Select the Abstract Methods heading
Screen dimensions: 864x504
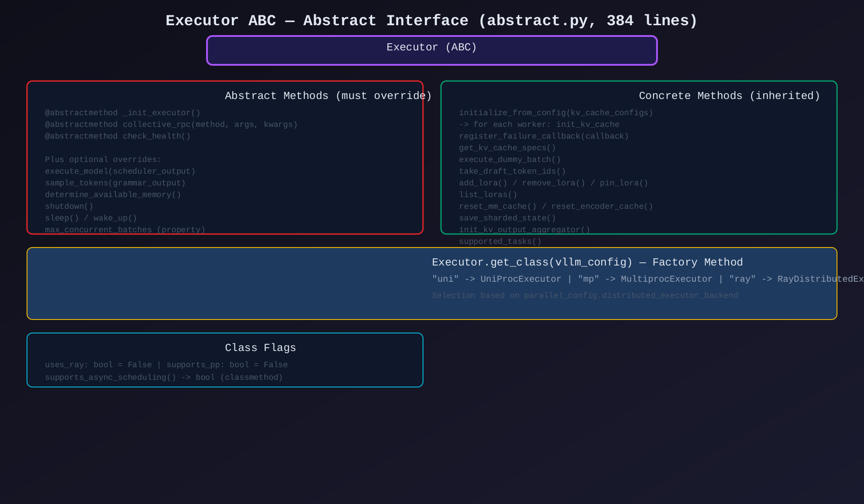(328, 96)
